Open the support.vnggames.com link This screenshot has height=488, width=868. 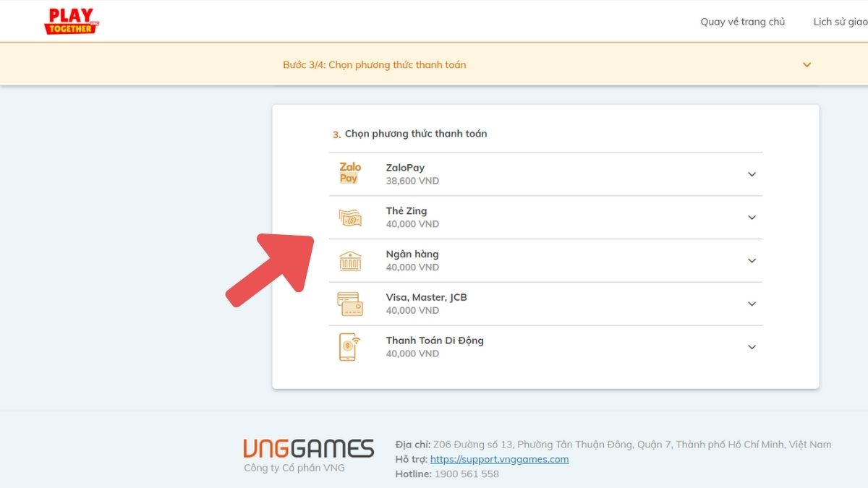[x=499, y=459]
